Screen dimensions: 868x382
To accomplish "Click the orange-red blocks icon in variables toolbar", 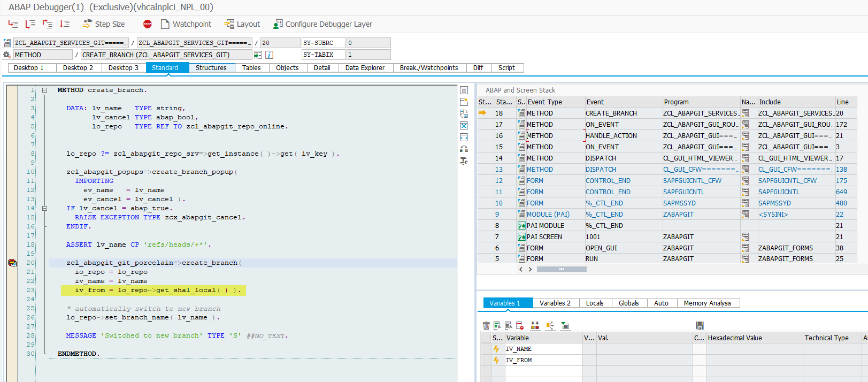I will [x=535, y=325].
